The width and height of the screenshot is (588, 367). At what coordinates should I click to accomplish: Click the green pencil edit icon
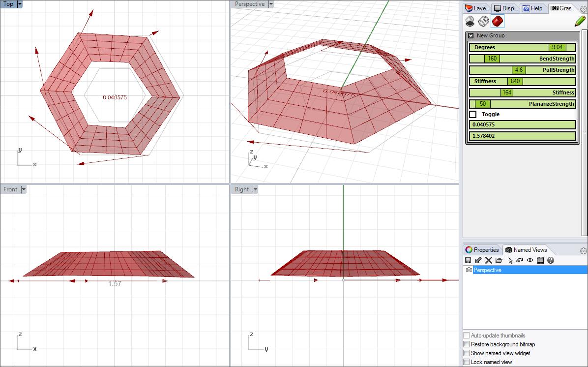point(580,21)
